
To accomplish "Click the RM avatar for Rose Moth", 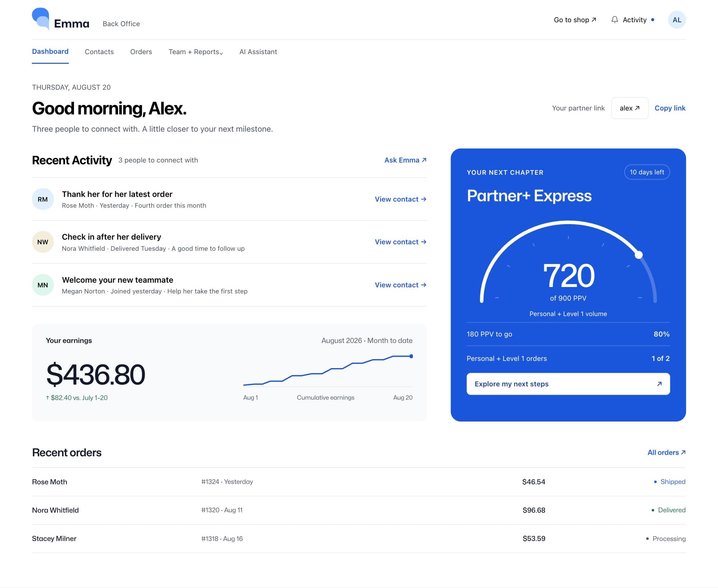I will point(43,199).
